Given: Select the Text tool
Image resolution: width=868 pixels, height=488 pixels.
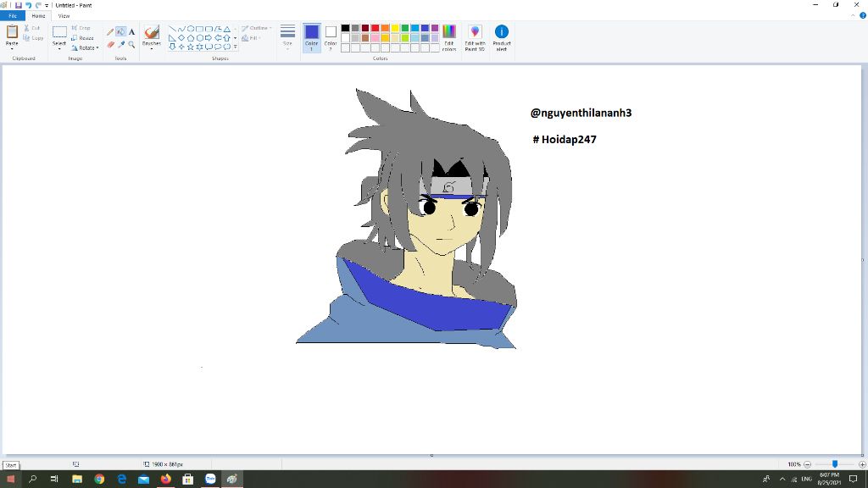Looking at the screenshot, I should (x=131, y=32).
